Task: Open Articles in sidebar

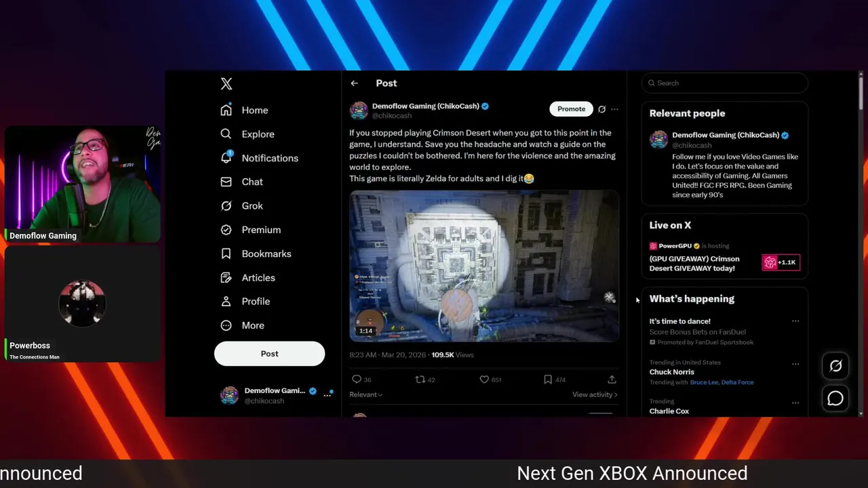Action: pyautogui.click(x=248, y=277)
